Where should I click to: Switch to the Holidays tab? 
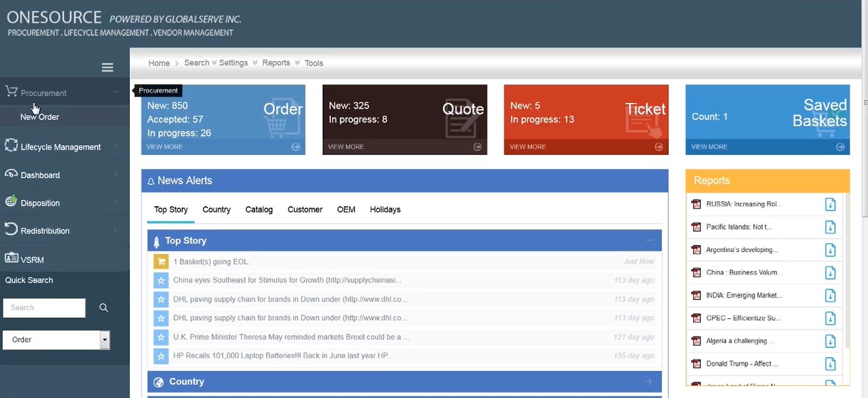(x=385, y=209)
